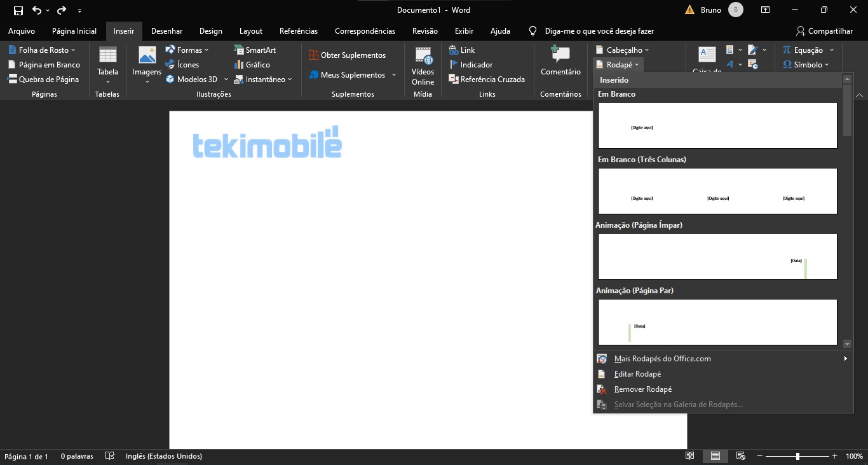Open the Cabeçalho dropdown

tap(623, 50)
